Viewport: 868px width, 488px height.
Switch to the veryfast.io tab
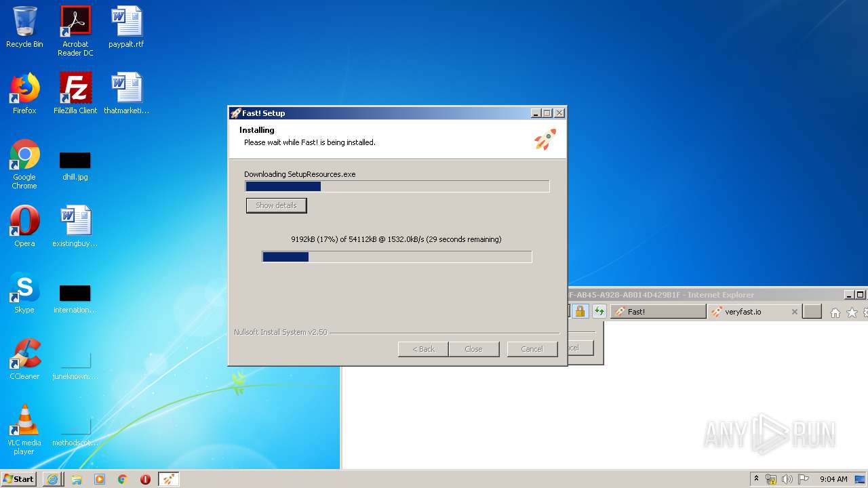(x=749, y=312)
